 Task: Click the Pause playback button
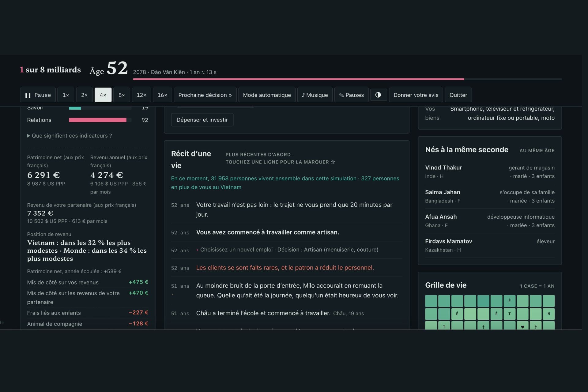[38, 95]
